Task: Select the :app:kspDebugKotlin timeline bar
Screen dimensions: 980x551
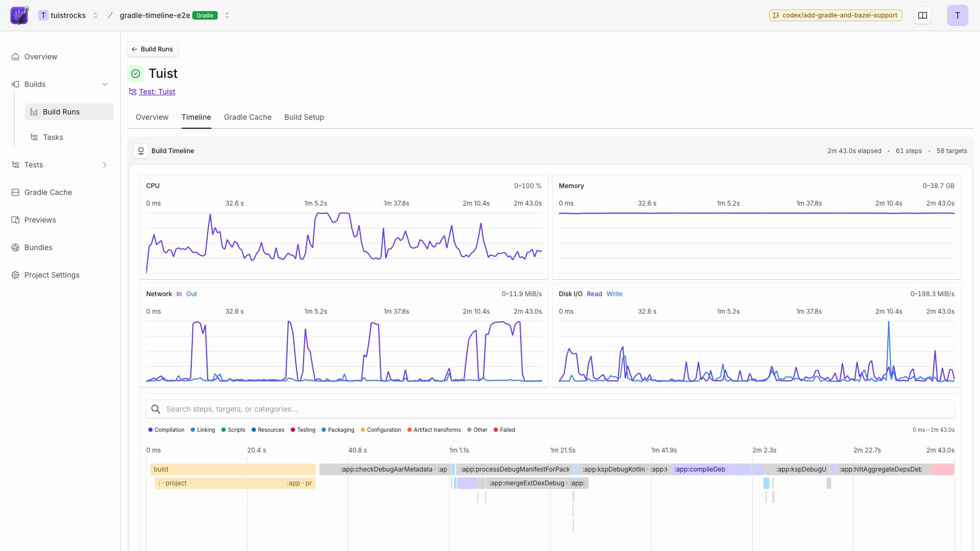Action: coord(624,469)
